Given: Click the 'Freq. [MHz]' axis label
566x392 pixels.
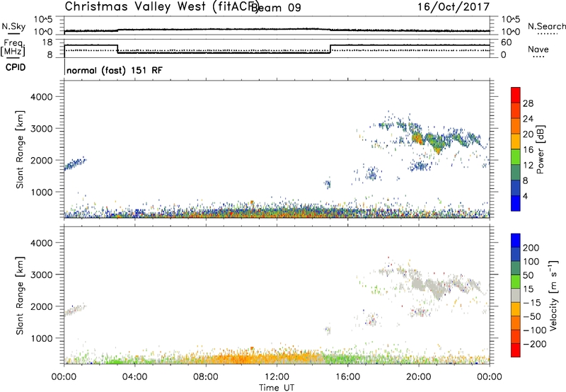Looking at the screenshot, I should pos(13,47).
